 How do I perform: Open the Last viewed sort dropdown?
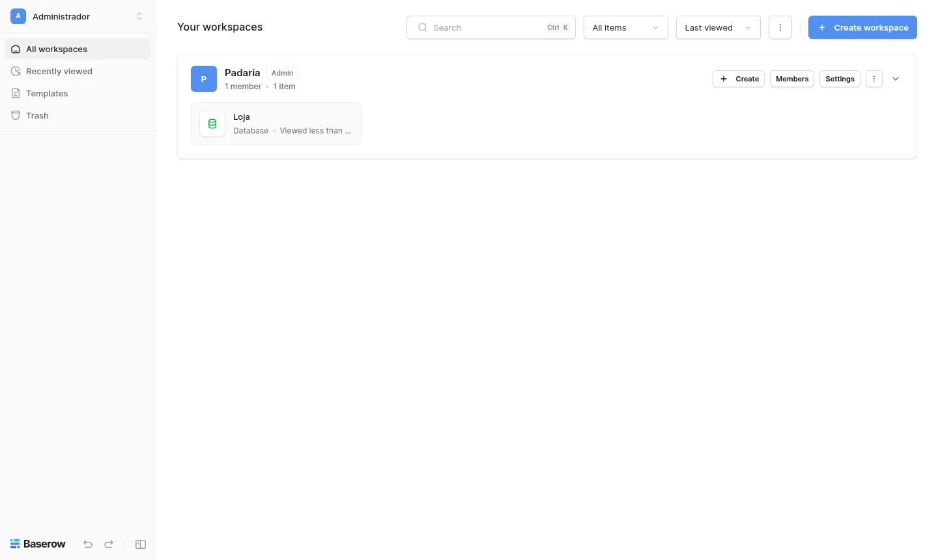pyautogui.click(x=718, y=27)
